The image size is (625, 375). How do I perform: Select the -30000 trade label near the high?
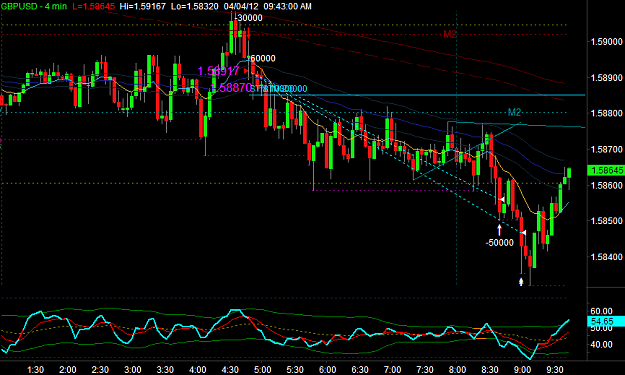[x=249, y=18]
